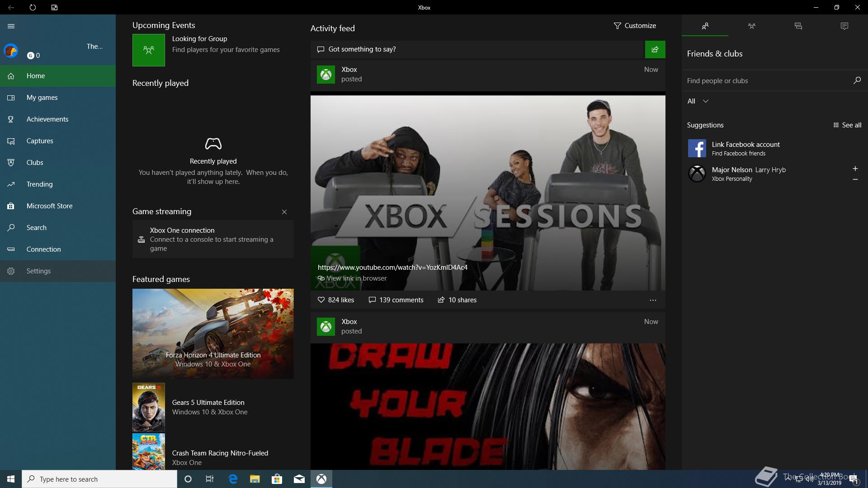Switch to Messages tab in right panel

[798, 26]
